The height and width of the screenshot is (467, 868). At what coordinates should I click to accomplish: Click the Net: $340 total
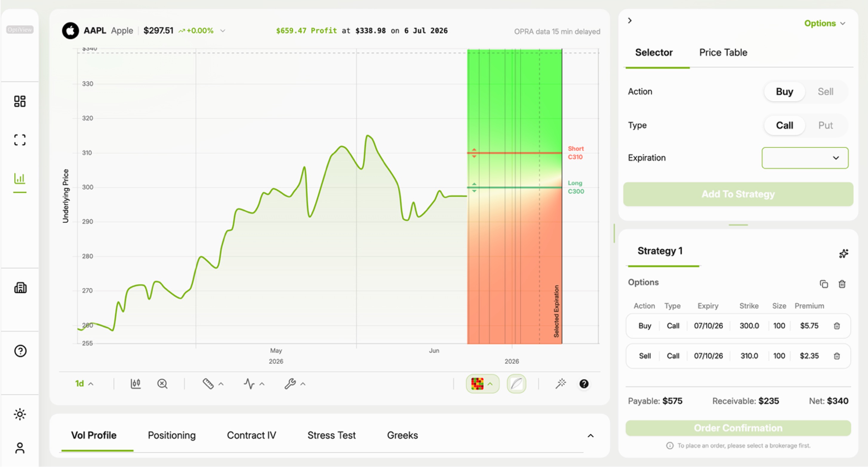tap(828, 401)
